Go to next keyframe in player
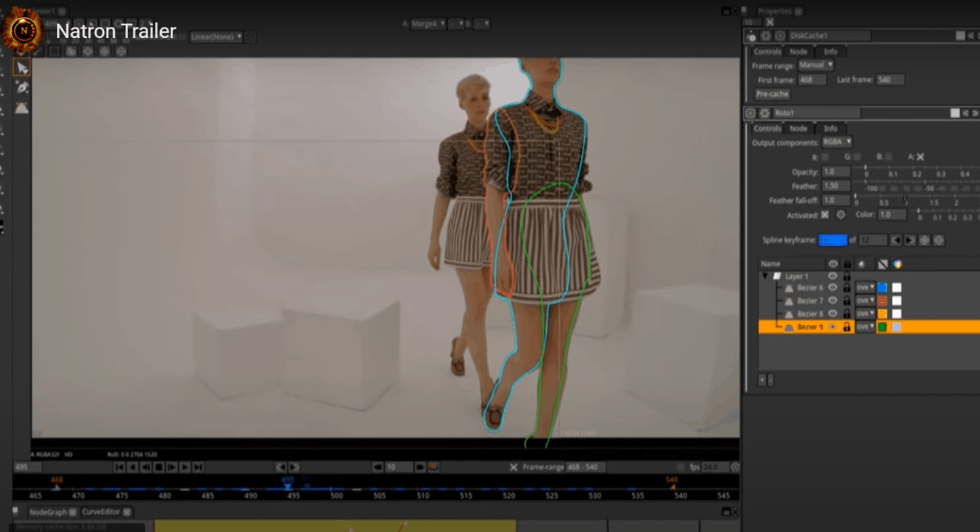 click(x=295, y=467)
